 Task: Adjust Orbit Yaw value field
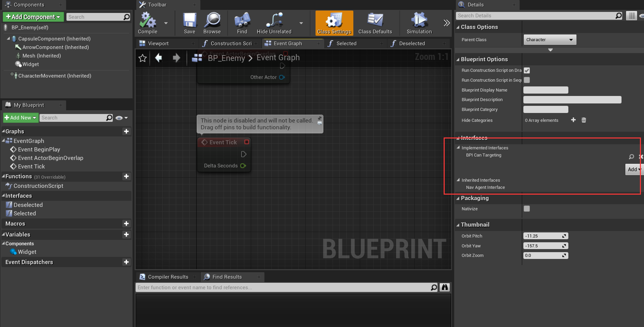[546, 246]
